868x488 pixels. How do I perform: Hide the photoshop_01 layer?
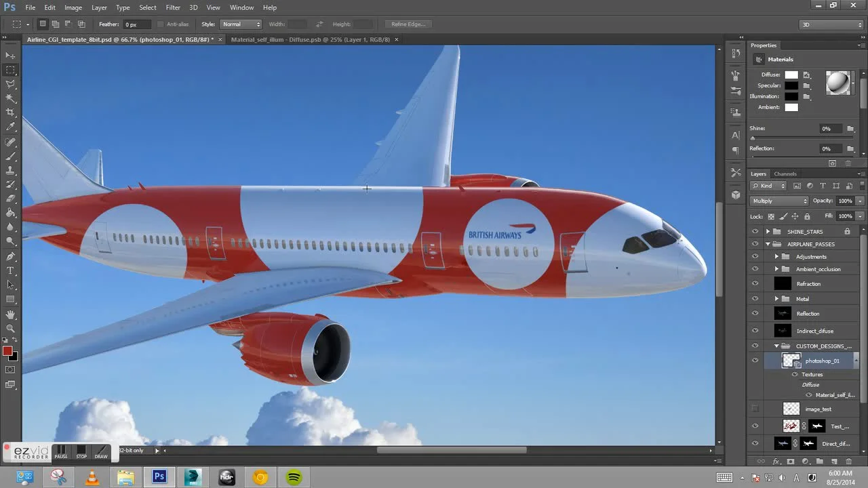pyautogui.click(x=755, y=361)
